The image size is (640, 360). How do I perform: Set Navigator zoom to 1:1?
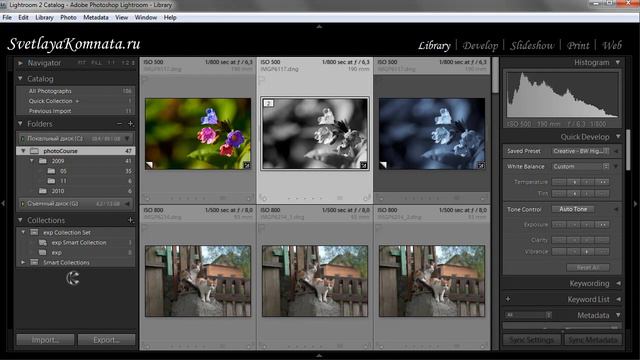(x=111, y=63)
